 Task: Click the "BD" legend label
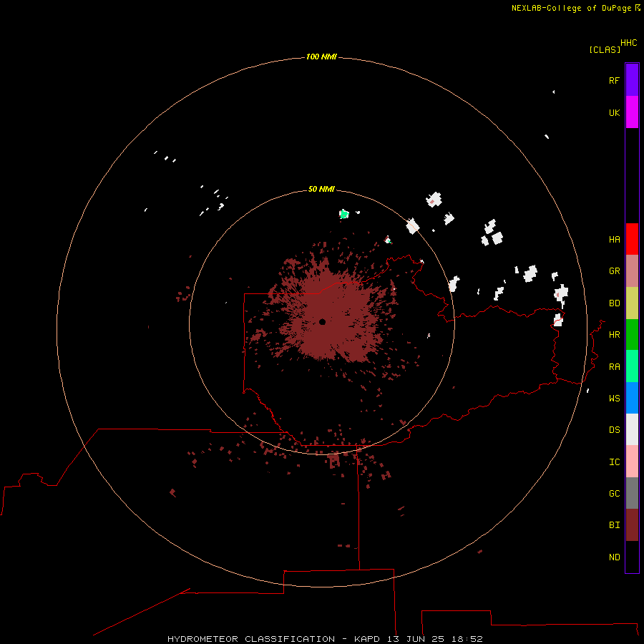(x=614, y=303)
